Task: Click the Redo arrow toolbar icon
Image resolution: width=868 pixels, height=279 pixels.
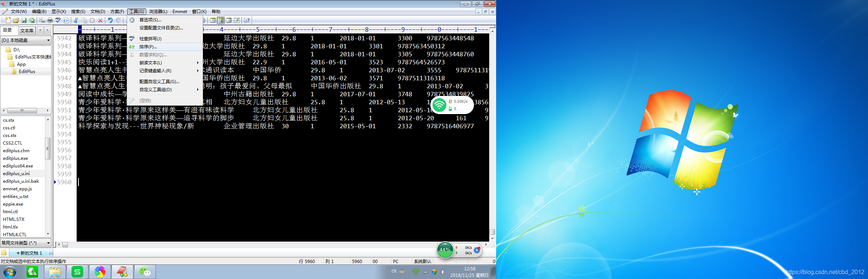Action: click(118, 20)
